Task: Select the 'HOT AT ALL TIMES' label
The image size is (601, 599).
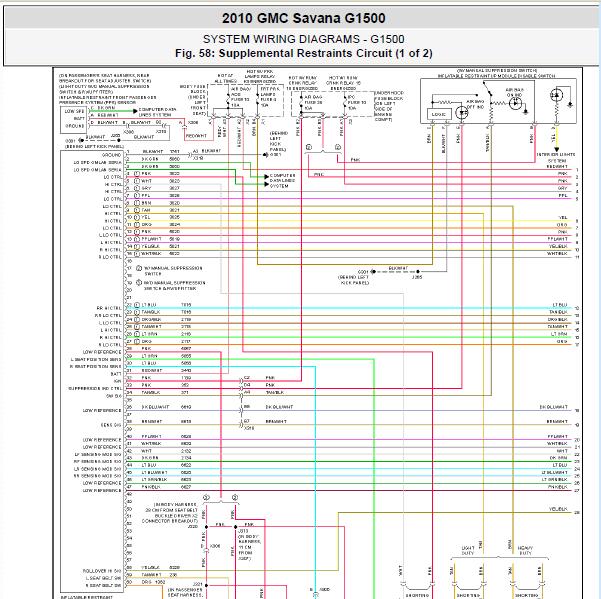Action: tap(225, 79)
